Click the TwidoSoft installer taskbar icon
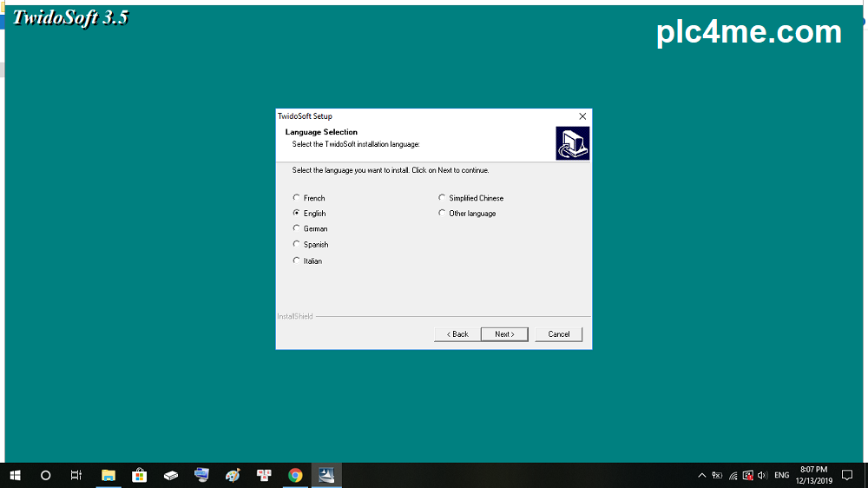 pyautogui.click(x=326, y=475)
